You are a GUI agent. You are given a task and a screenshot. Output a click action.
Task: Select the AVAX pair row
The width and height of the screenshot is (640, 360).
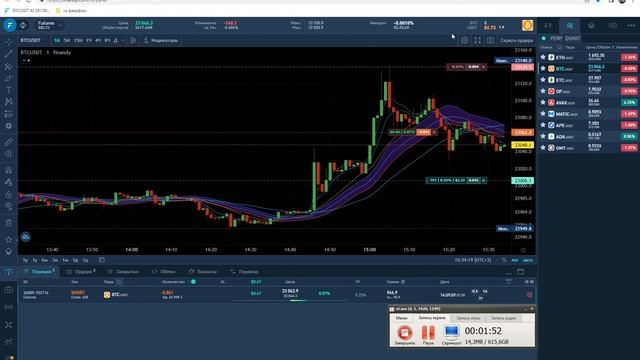pyautogui.click(x=588, y=102)
